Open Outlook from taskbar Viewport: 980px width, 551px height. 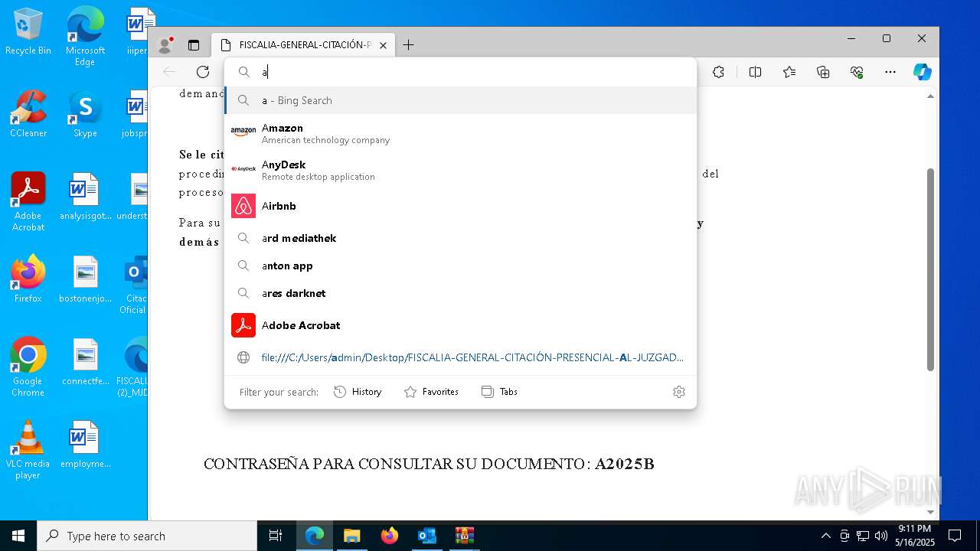[426, 536]
